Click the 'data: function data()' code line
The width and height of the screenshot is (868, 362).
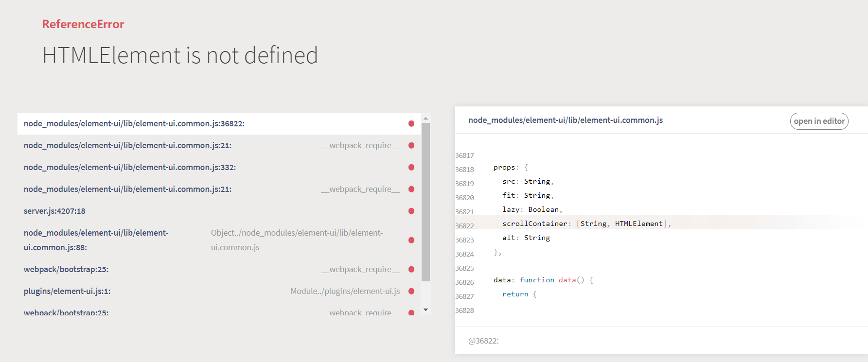point(543,280)
